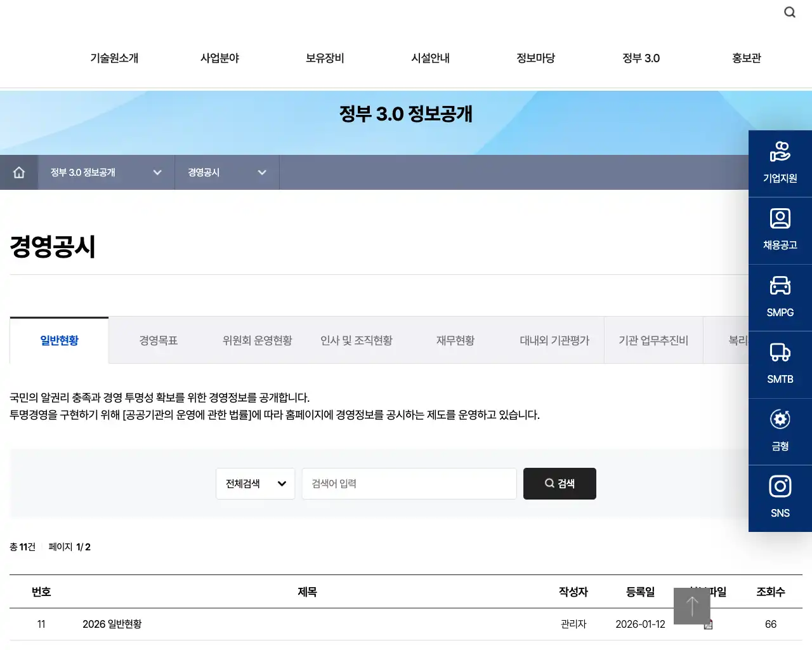Expand the 정부 3.0 정보공개 breadcrumb dropdown

[157, 172]
